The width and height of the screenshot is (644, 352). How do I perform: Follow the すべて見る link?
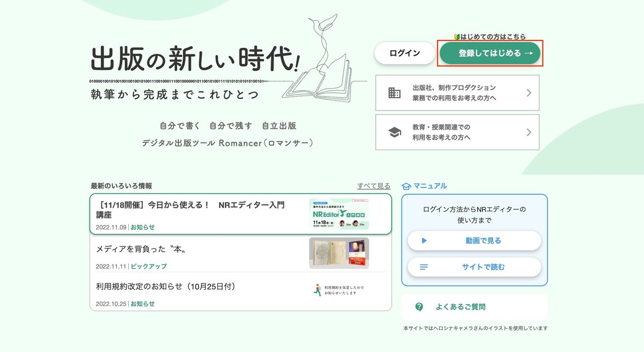tap(374, 186)
